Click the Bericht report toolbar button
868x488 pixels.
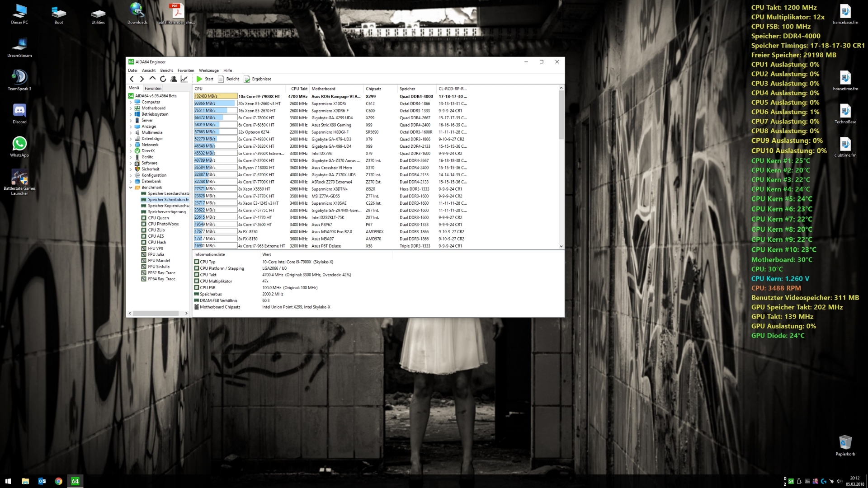point(229,79)
